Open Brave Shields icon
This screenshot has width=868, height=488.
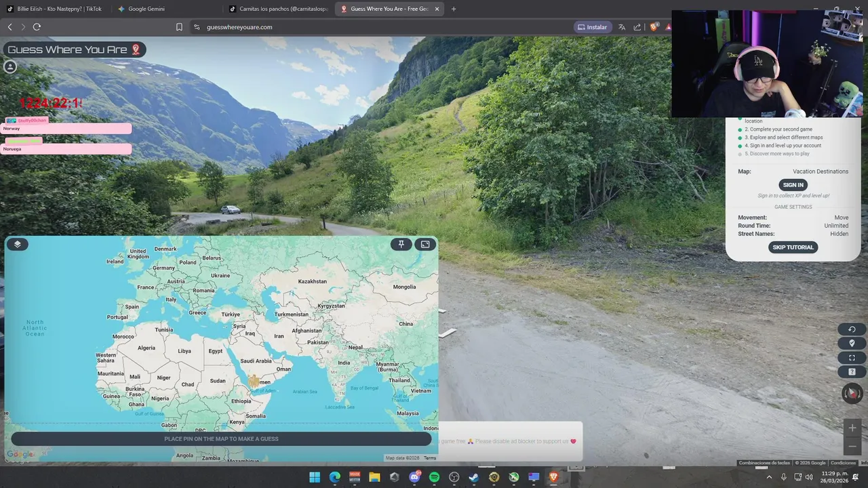(x=654, y=27)
